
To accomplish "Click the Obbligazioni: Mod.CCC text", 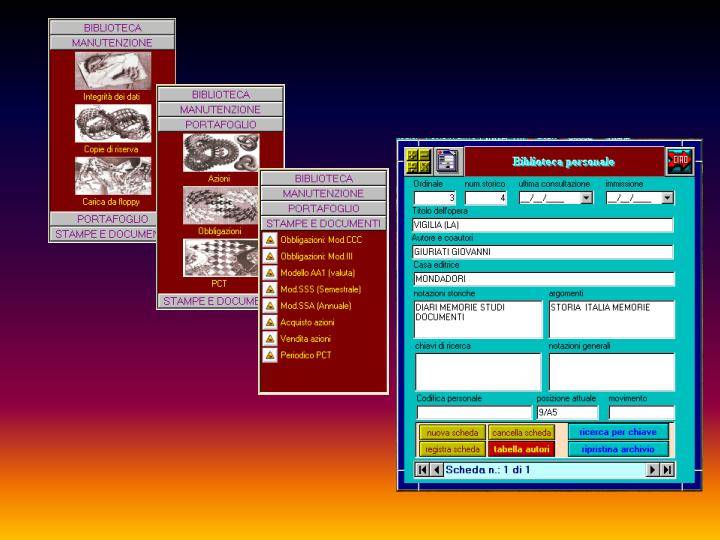I will click(321, 240).
